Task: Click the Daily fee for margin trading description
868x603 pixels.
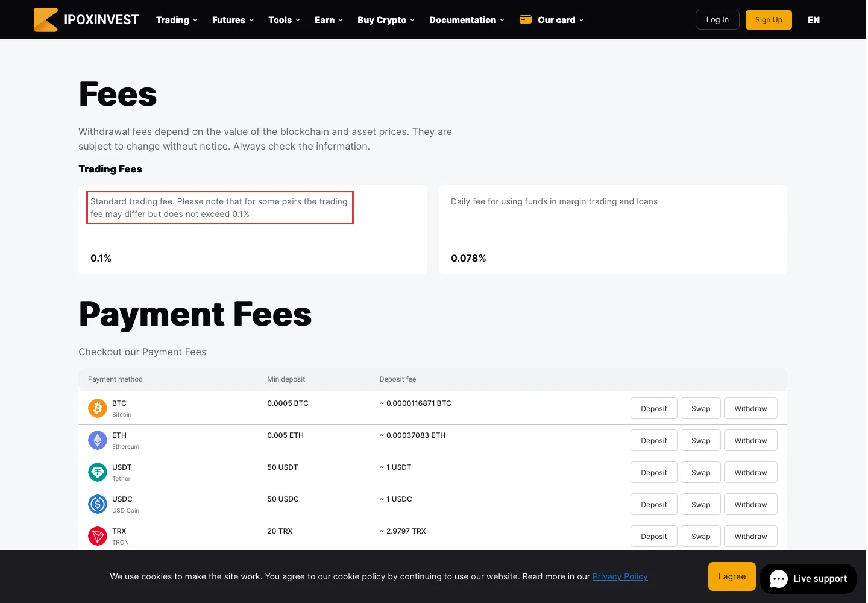Action: pos(554,201)
